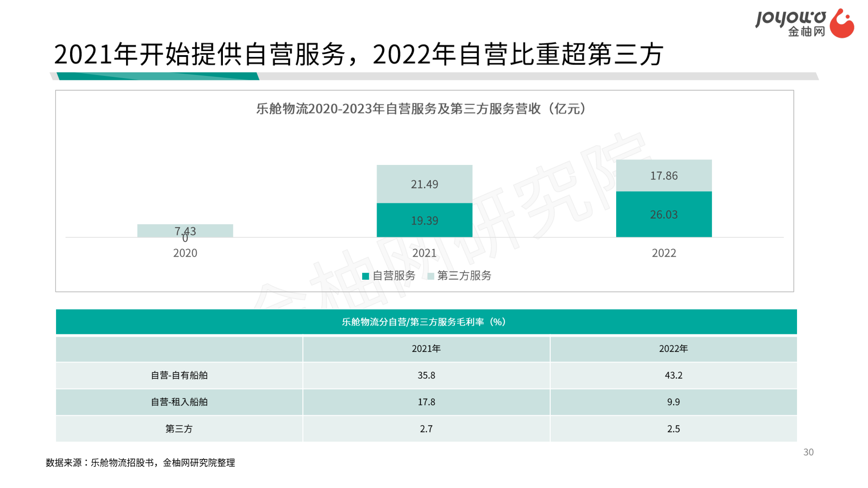This screenshot has width=868, height=488.
Task: Click the joyowo 金柚网 logo
Action: point(805,23)
